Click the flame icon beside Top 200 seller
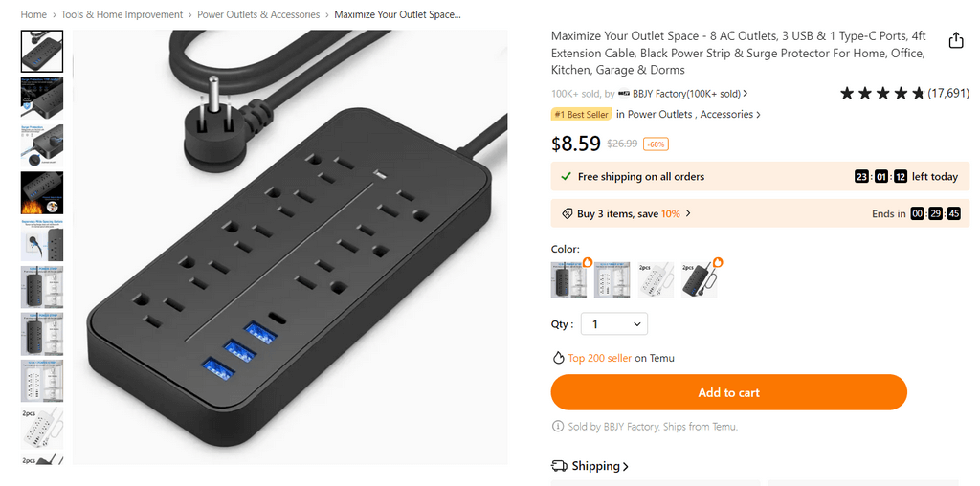The height and width of the screenshot is (486, 980). pos(558,358)
